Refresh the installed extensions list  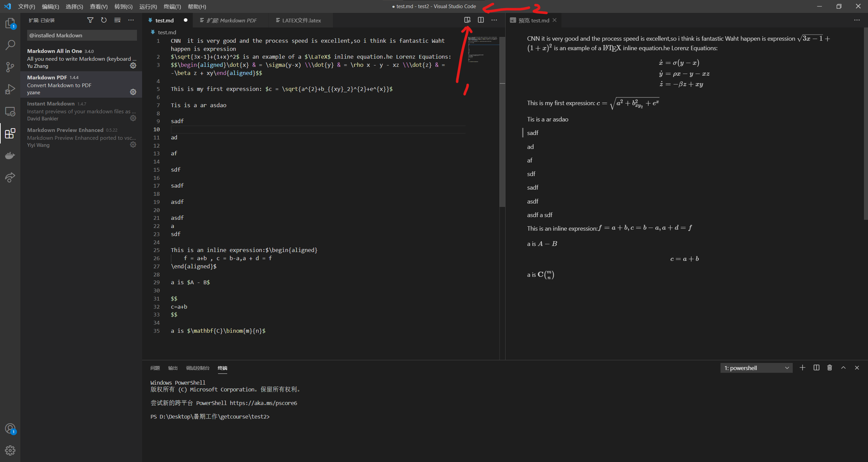104,20
